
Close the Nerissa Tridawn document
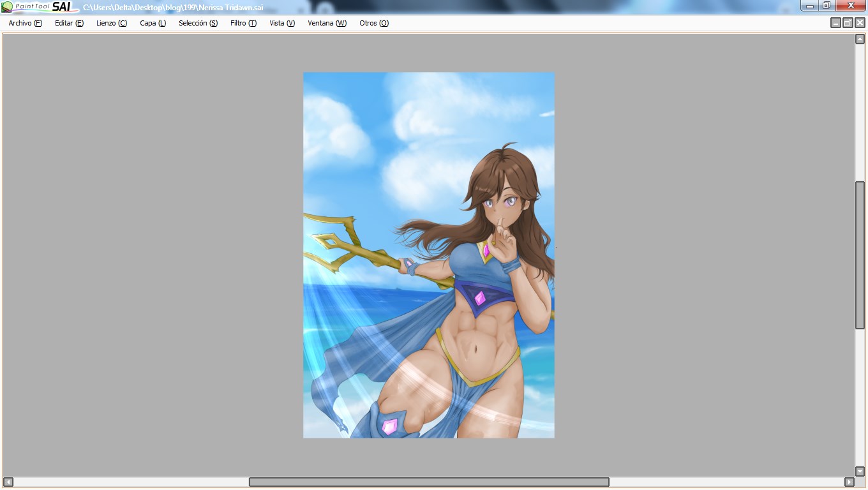click(860, 23)
